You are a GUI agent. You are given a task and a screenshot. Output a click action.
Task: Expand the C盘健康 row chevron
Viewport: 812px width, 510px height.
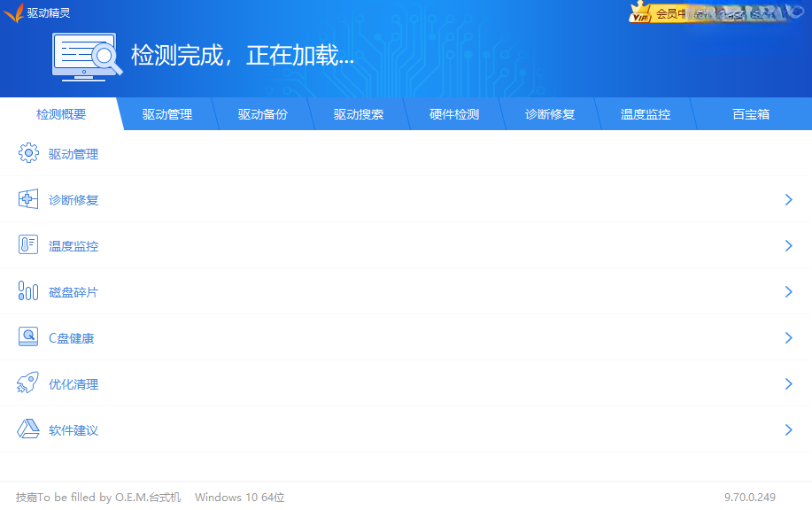click(x=788, y=337)
